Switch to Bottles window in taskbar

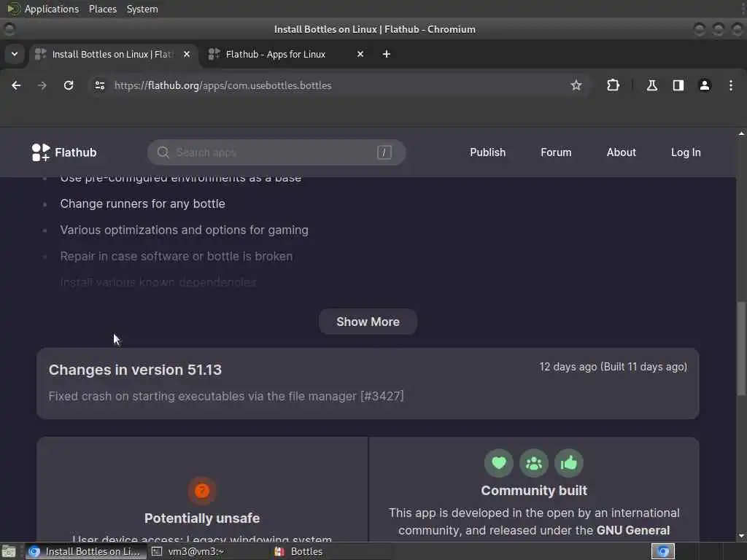point(331,551)
